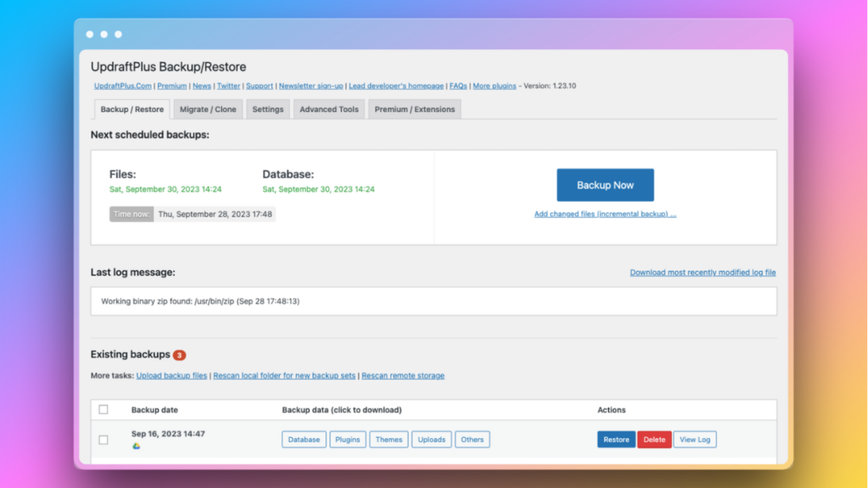
Task: View Log for the Sep 16 backup
Action: pos(695,440)
